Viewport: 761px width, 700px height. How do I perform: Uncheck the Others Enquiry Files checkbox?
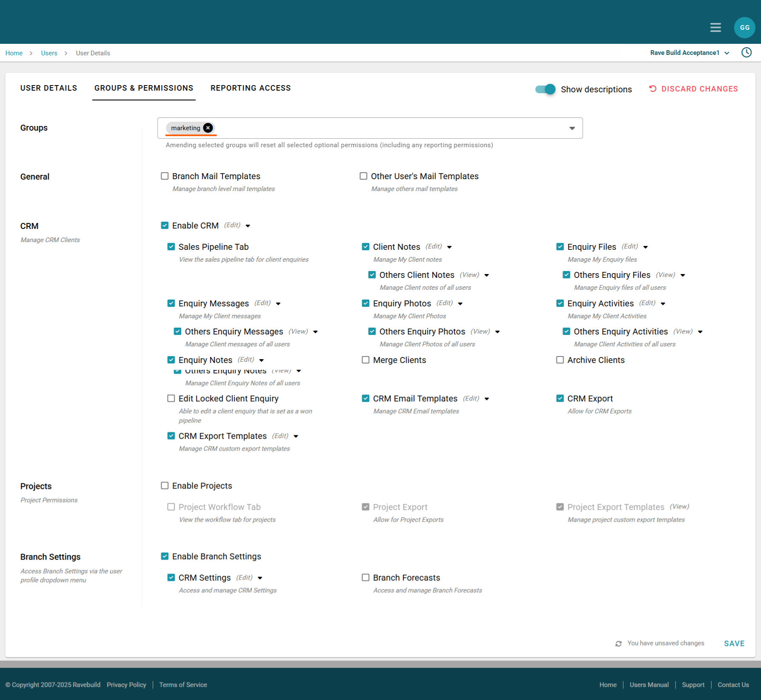click(x=566, y=275)
